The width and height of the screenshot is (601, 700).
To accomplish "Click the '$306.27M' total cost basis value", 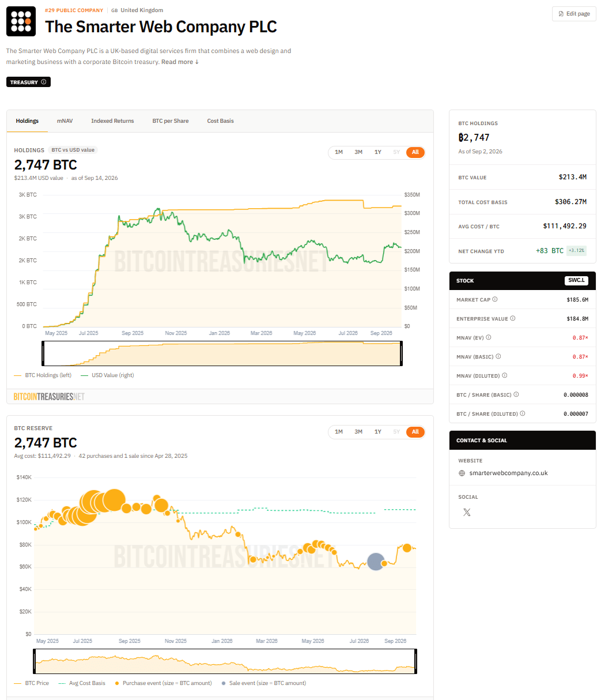I will click(570, 202).
